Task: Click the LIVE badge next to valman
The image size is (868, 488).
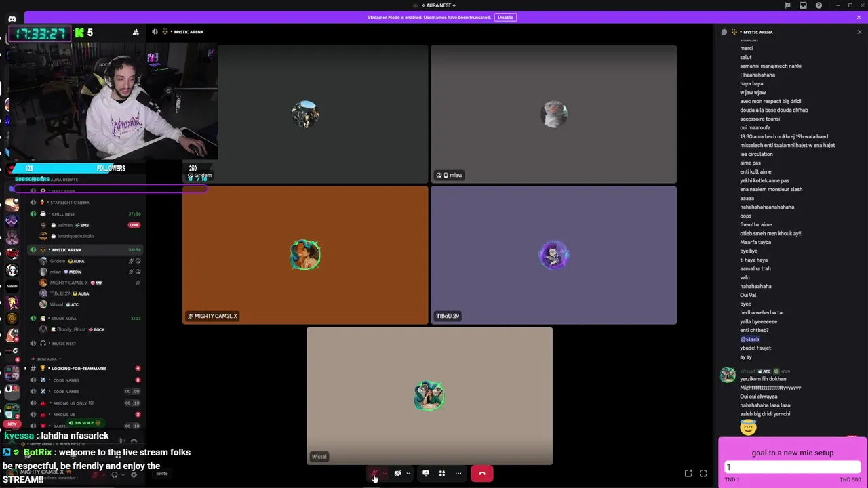Action: 134,225
